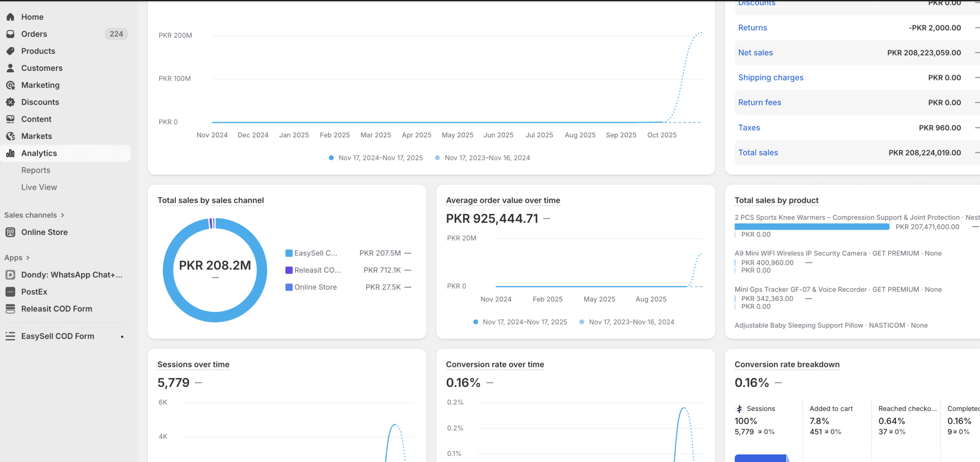Open Reports under Analytics
This screenshot has height=462, width=980.
tap(36, 170)
